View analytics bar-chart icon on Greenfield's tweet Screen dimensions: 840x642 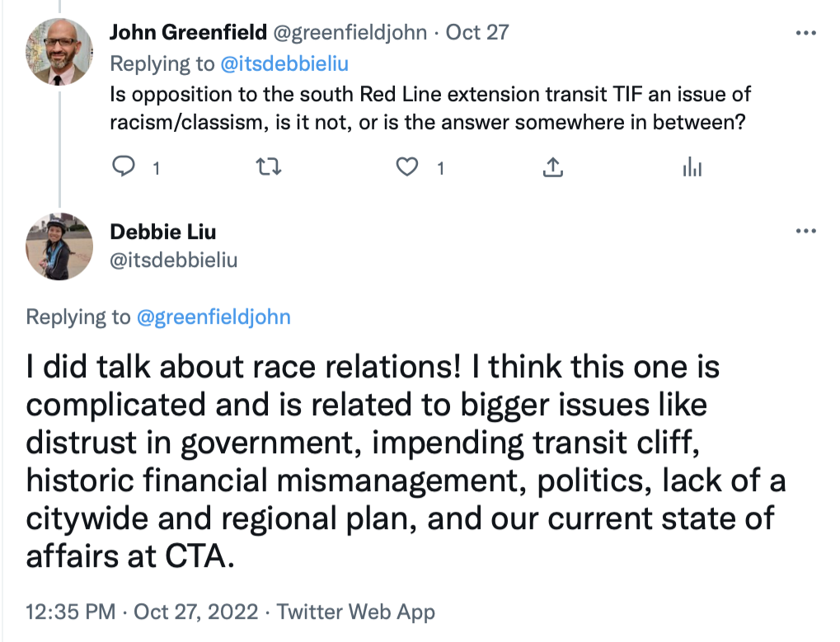click(x=692, y=167)
